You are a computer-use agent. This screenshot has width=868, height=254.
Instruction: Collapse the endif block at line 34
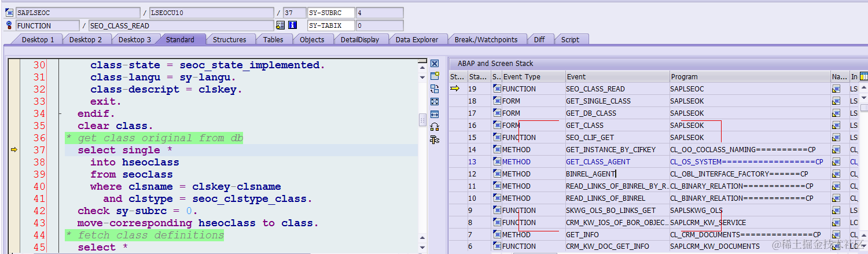click(x=60, y=113)
